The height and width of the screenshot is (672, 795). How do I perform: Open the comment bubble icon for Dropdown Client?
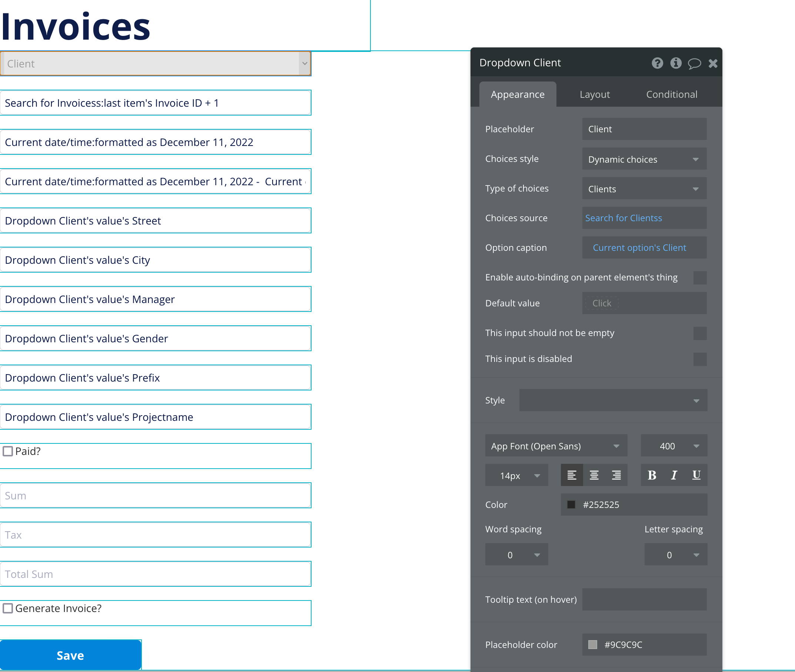[695, 63]
